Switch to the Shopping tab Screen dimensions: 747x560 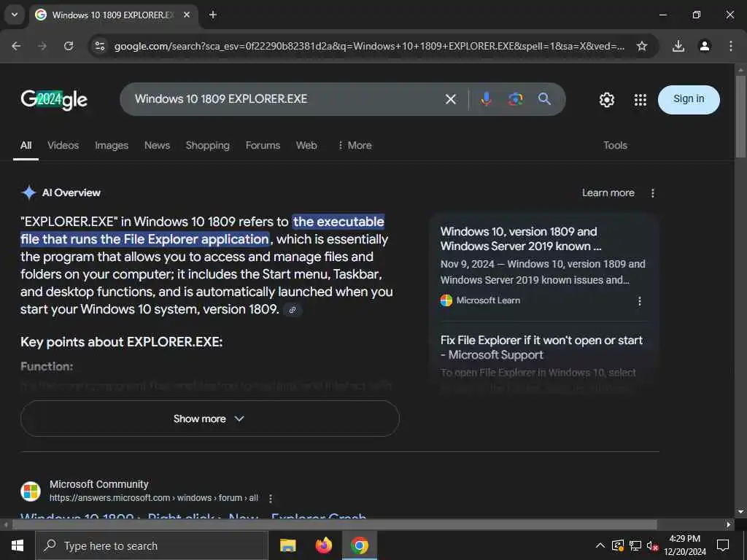point(207,146)
